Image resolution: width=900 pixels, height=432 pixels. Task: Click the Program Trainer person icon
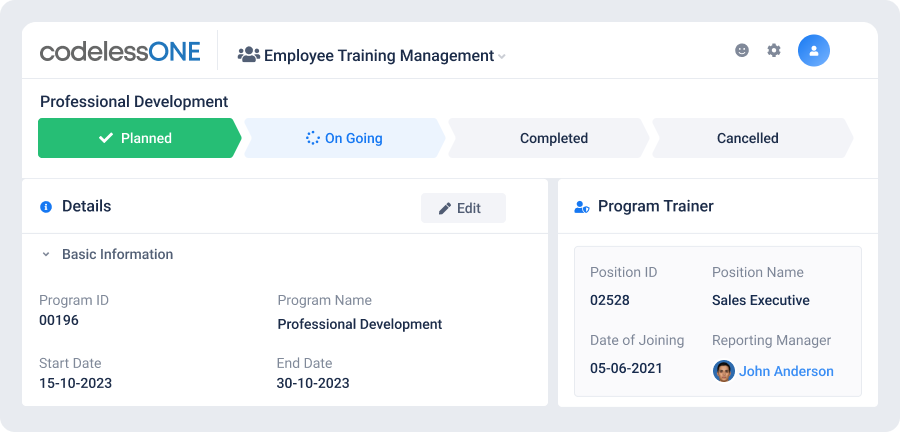[581, 207]
